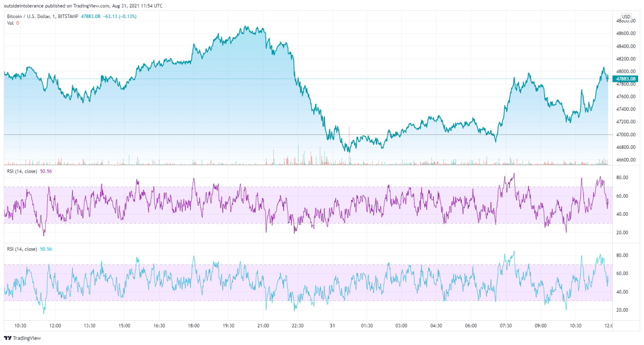Click 20.00 on the purple RSI pane scale
The height and width of the screenshot is (345, 644).
(x=622, y=233)
